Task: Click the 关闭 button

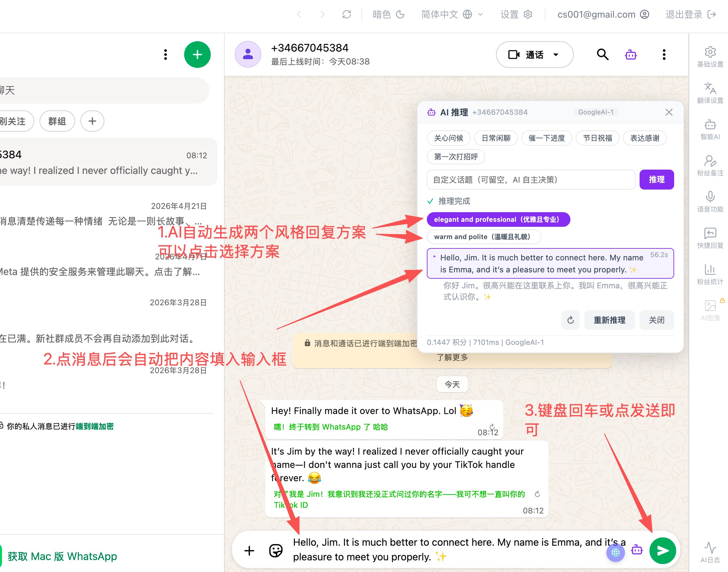Action: [657, 320]
